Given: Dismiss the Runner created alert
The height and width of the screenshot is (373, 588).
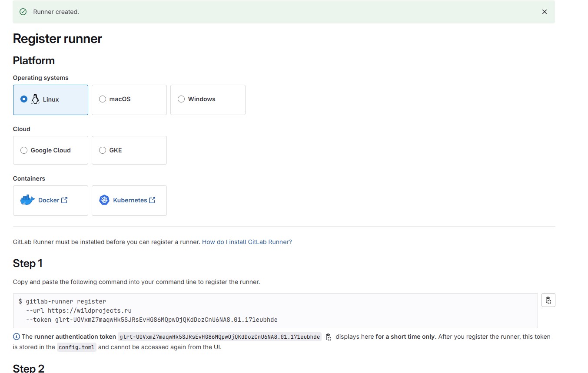Looking at the screenshot, I should tap(544, 12).
